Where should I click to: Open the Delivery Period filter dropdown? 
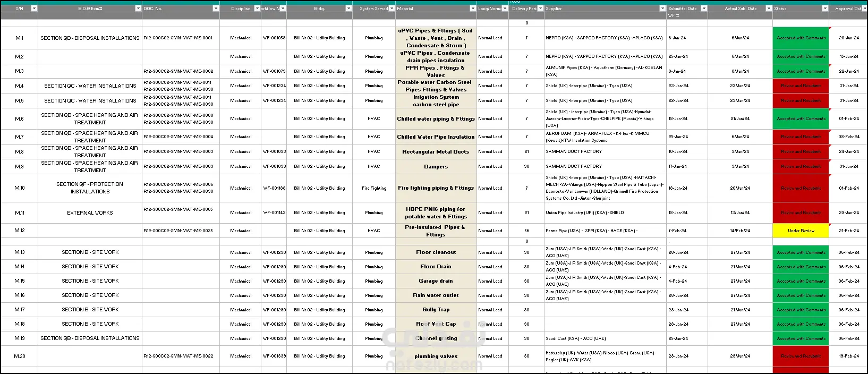541,8
